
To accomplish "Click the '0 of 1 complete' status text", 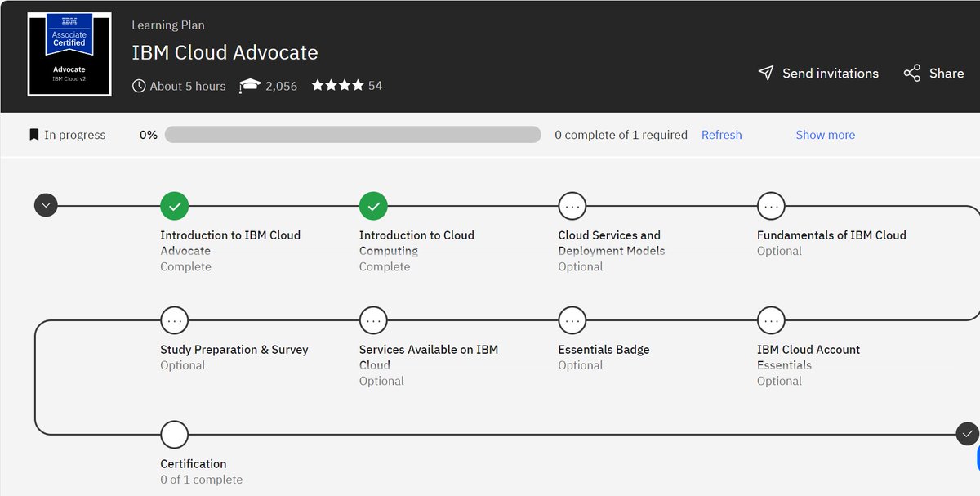I will pyautogui.click(x=201, y=480).
